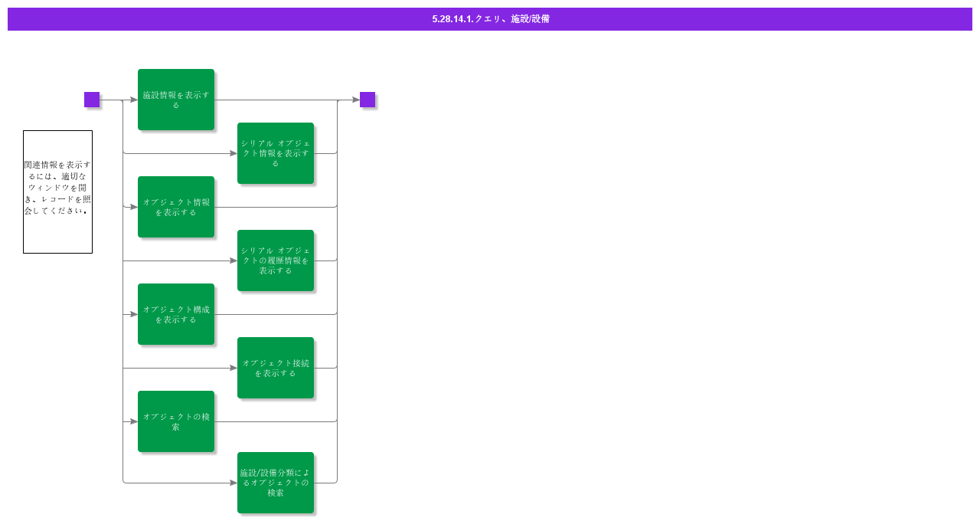Open the オブジェクト接続を表示する box
980x521 pixels.
tap(276, 368)
